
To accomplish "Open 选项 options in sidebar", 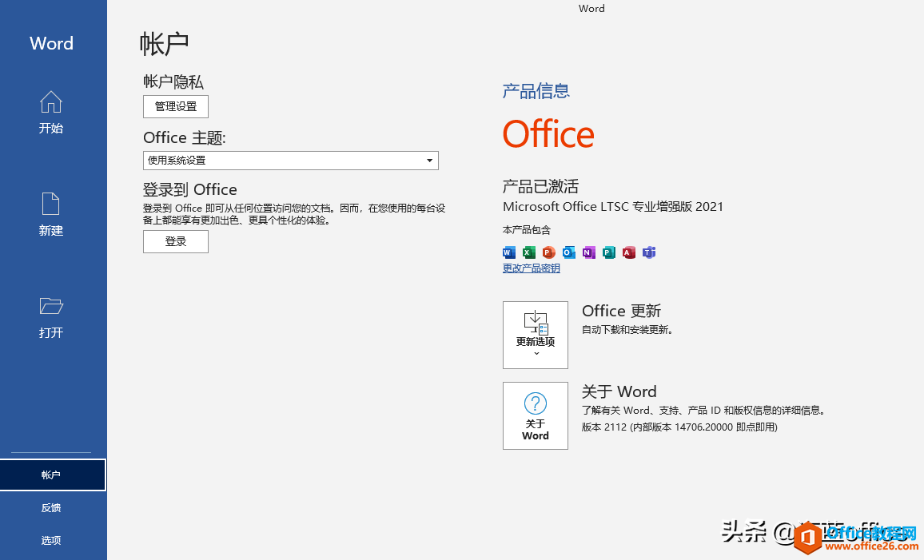I will point(51,540).
